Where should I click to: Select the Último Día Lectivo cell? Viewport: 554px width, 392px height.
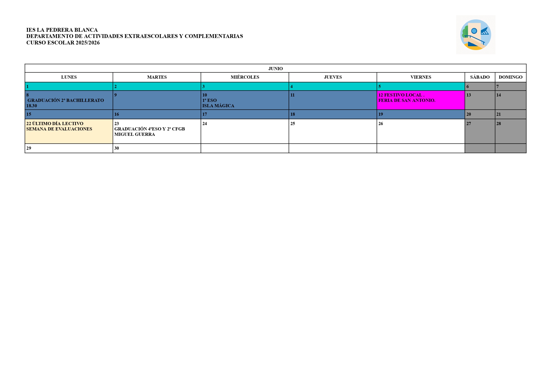69,131
